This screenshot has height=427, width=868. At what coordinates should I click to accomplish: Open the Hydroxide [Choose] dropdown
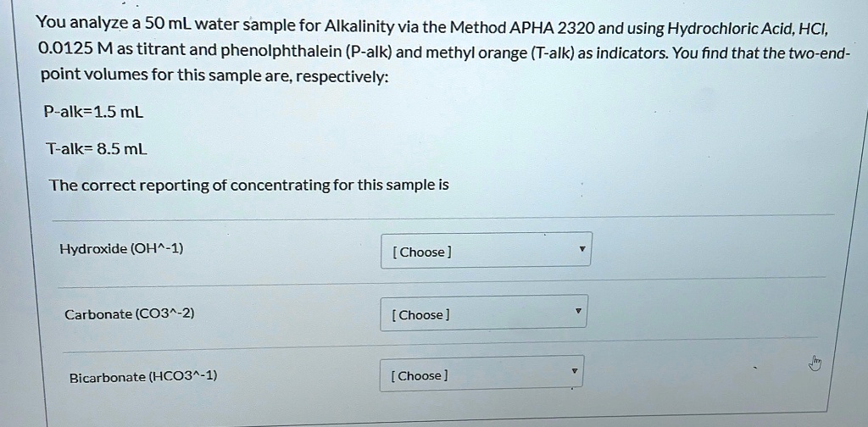(x=486, y=251)
